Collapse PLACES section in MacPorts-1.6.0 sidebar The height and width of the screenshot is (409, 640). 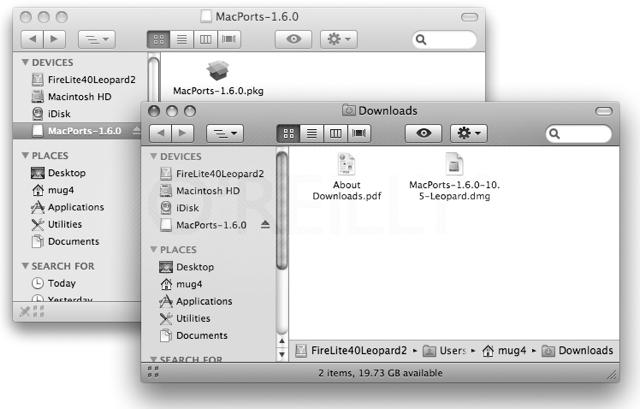(x=25, y=156)
